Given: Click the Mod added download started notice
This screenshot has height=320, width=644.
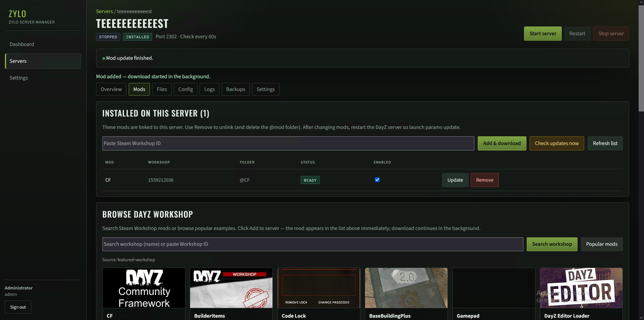Looking at the screenshot, I should (x=153, y=77).
